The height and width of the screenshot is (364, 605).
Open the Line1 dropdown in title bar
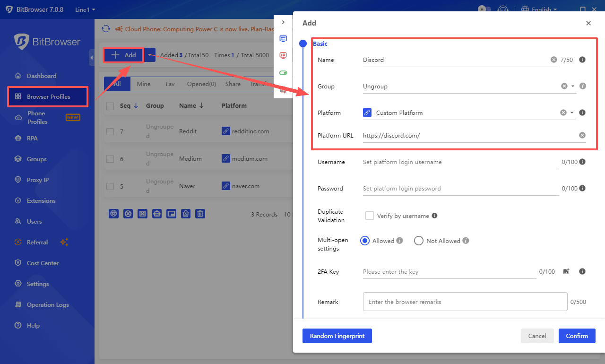[85, 9]
